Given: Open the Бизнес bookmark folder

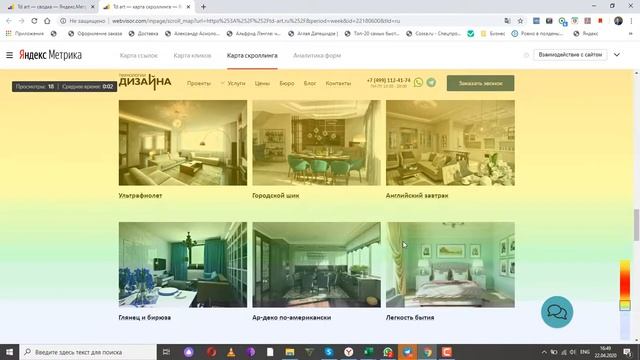Looking at the screenshot, I should [493, 33].
